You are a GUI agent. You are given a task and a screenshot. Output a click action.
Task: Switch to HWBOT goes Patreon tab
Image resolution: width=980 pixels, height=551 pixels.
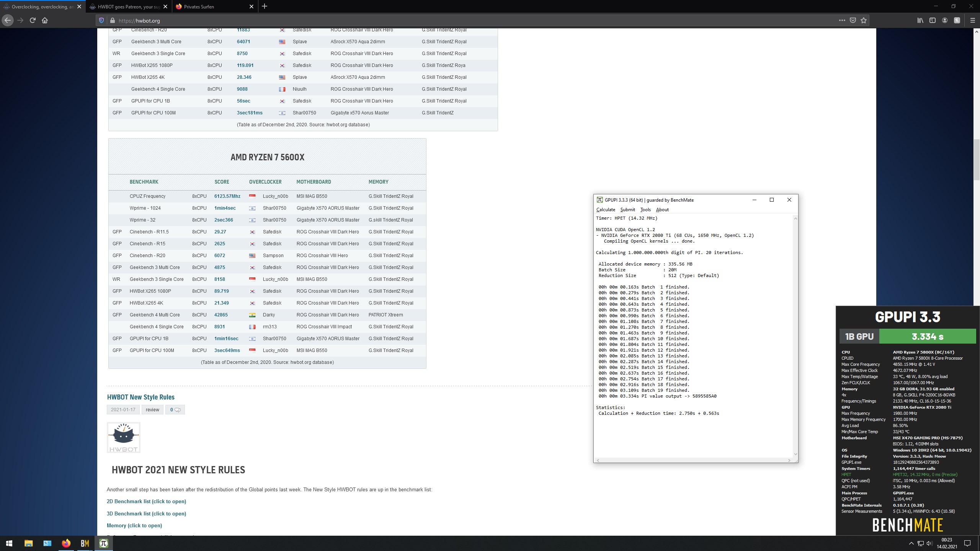[129, 7]
